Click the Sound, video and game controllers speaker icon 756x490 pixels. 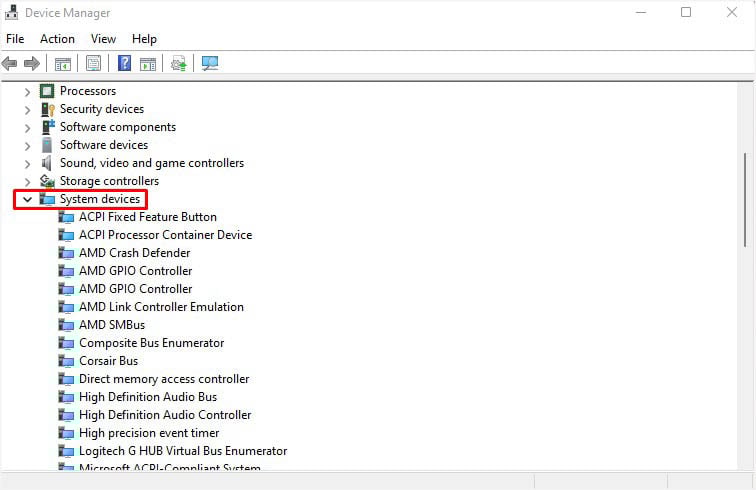[47, 163]
